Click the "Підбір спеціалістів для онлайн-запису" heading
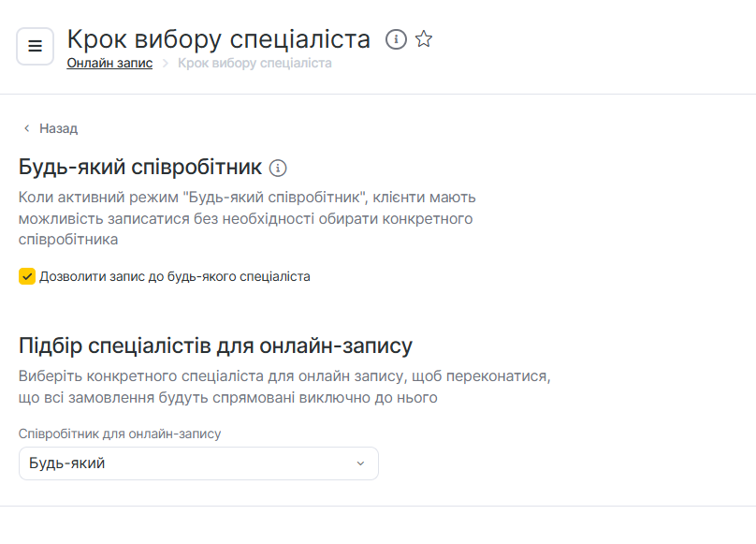This screenshot has height=544, width=756. pos(215,346)
